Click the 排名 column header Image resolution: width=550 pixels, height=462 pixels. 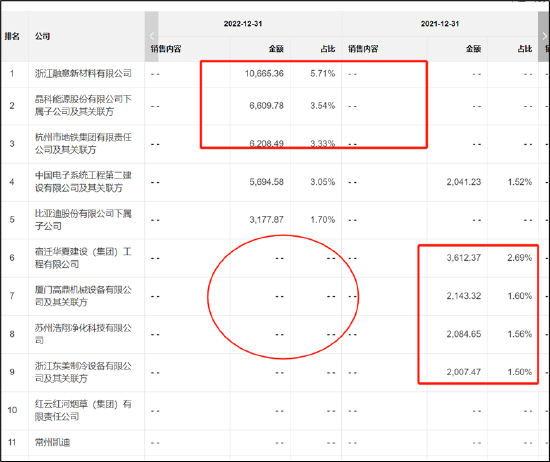pos(12,36)
